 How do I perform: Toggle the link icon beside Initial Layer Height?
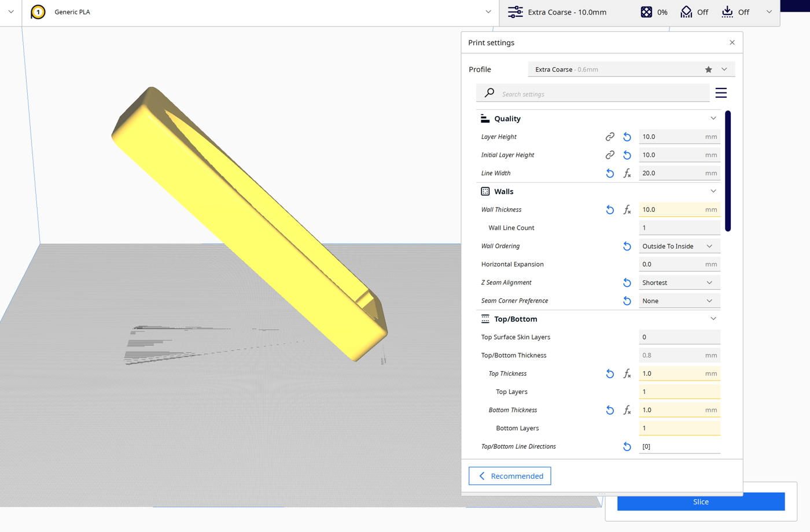[x=610, y=154]
